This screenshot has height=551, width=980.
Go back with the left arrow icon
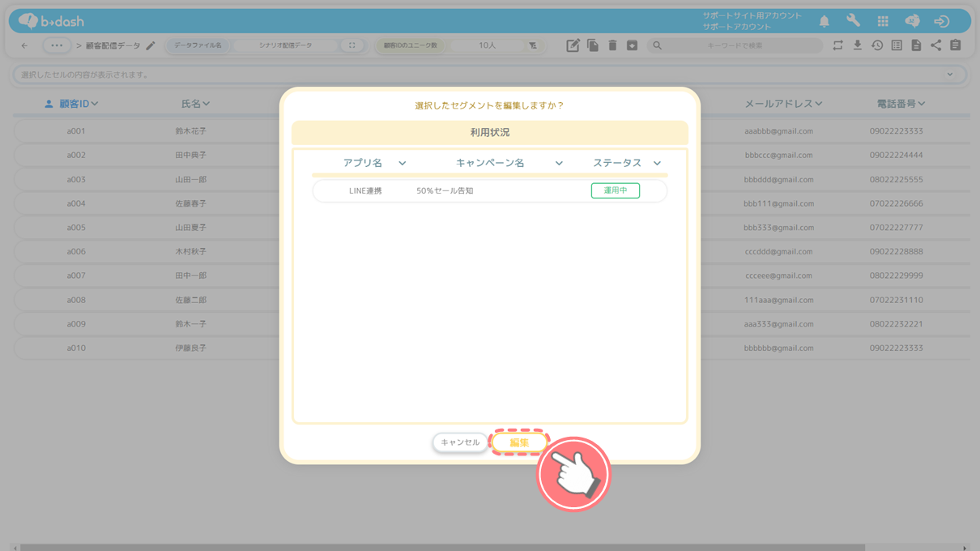click(24, 45)
